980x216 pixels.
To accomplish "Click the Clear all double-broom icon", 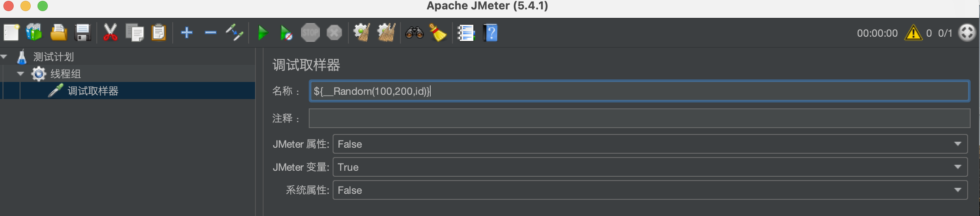I will click(386, 32).
